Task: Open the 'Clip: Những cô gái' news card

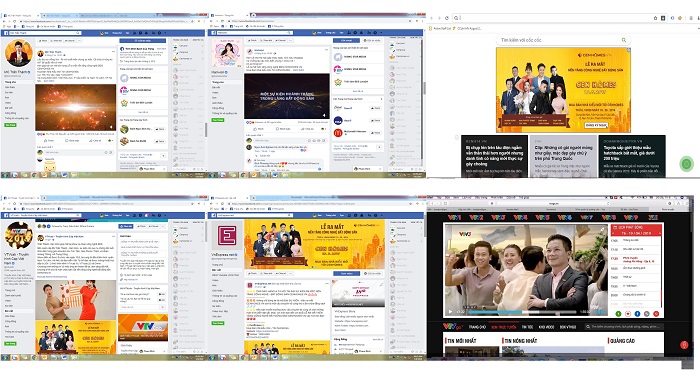Action: click(563, 156)
